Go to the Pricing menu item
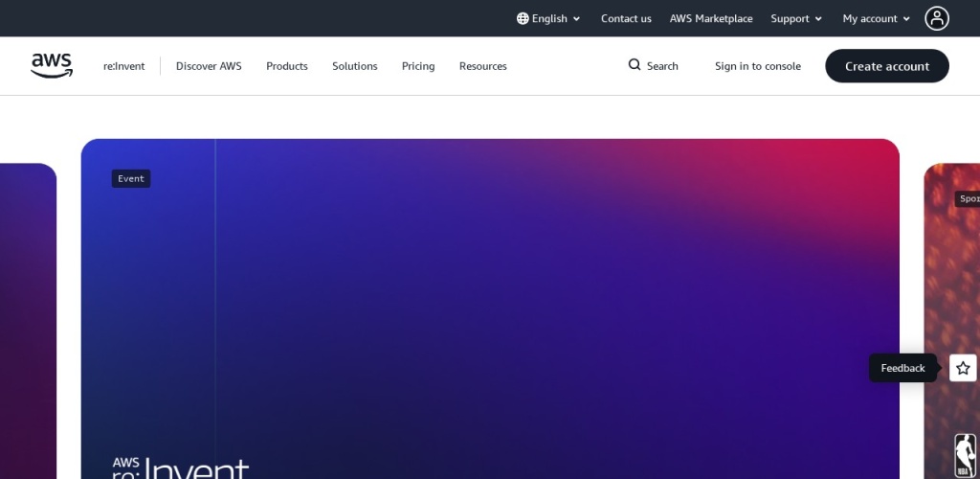Image resolution: width=980 pixels, height=479 pixels. 418,66
